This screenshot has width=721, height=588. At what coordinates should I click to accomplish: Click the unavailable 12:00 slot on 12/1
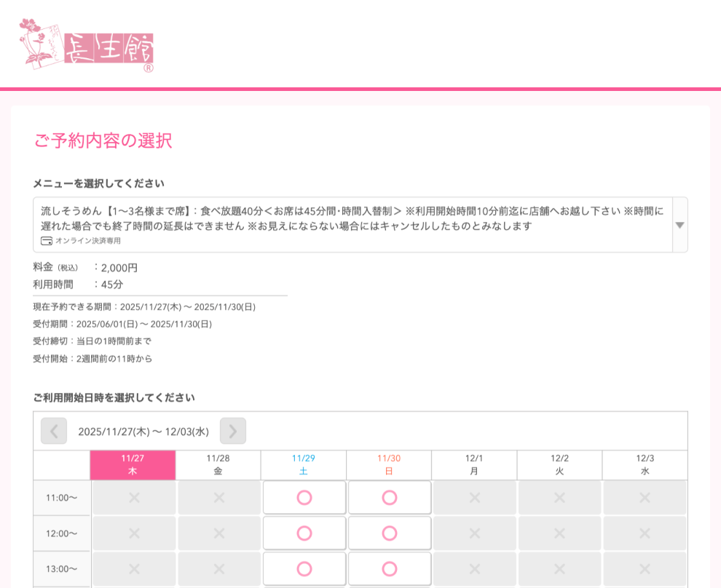coord(474,533)
